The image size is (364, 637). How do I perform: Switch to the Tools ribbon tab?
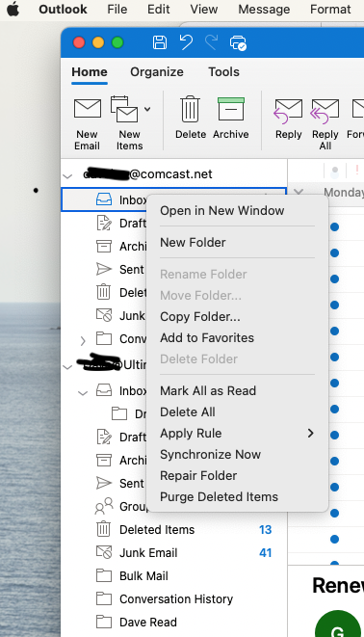223,72
